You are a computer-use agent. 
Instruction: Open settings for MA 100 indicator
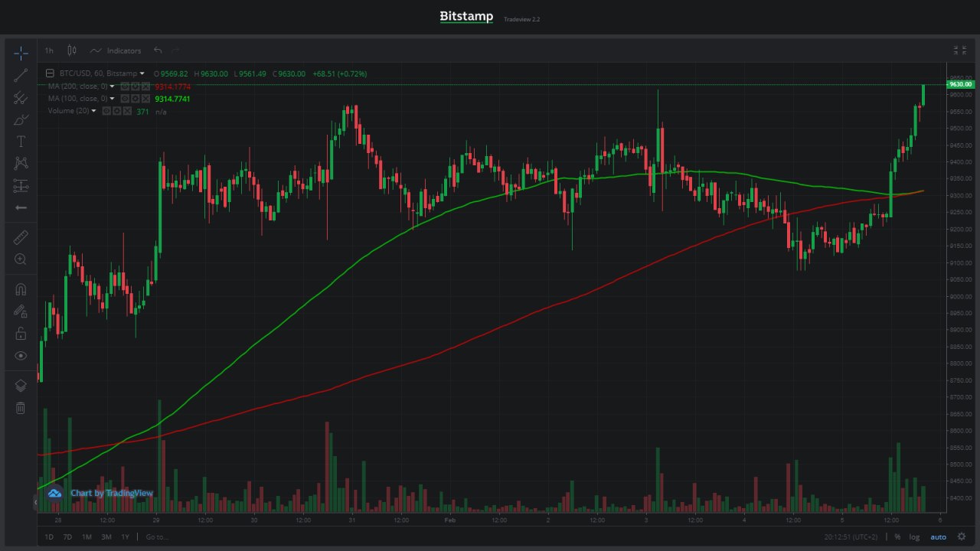point(135,99)
